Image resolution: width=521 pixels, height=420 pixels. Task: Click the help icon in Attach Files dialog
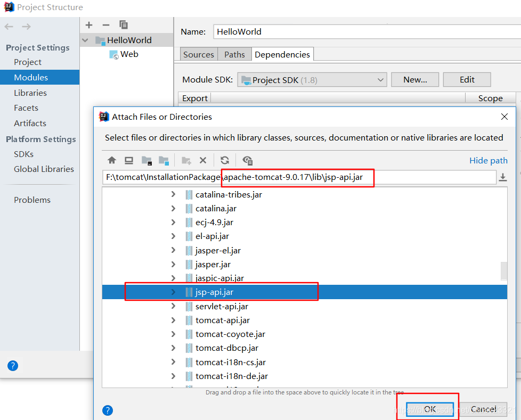107,410
